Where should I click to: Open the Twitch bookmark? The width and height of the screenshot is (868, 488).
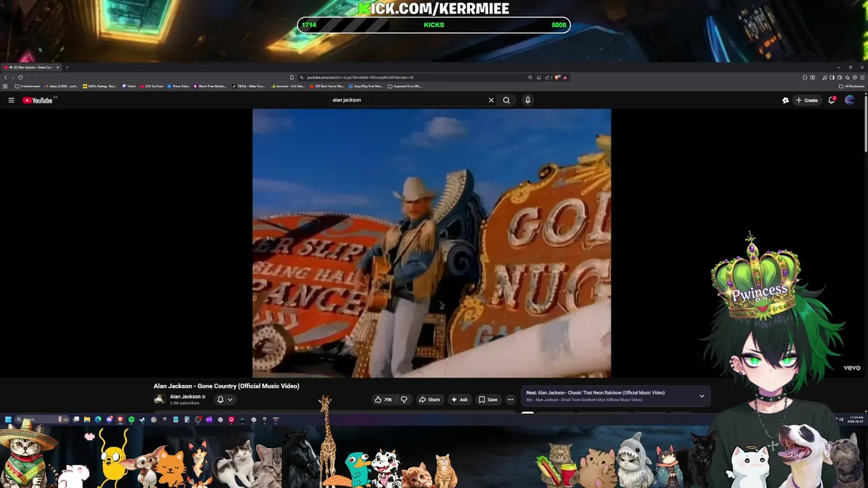(129, 86)
